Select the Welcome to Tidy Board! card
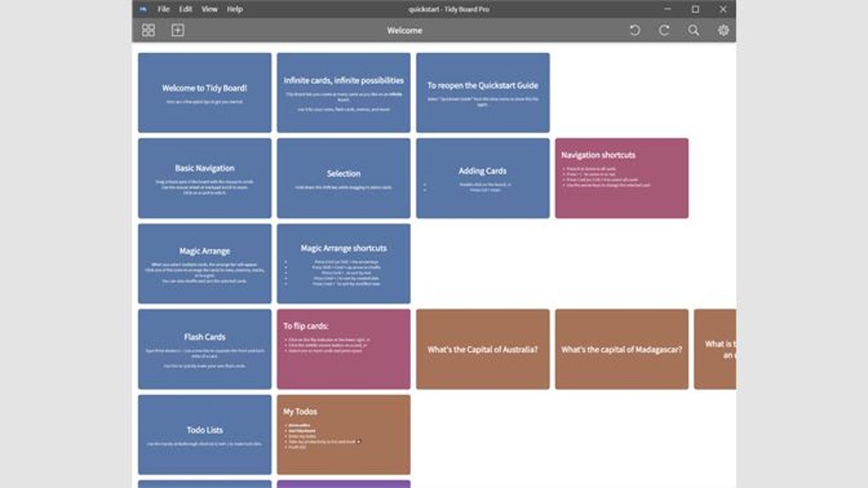The image size is (868, 488). coord(205,93)
